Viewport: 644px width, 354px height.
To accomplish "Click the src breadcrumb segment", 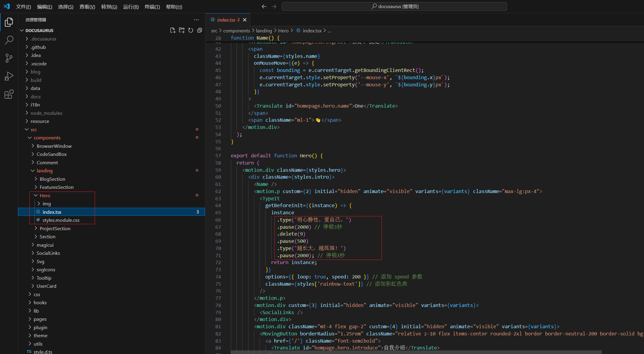I will tap(214, 31).
